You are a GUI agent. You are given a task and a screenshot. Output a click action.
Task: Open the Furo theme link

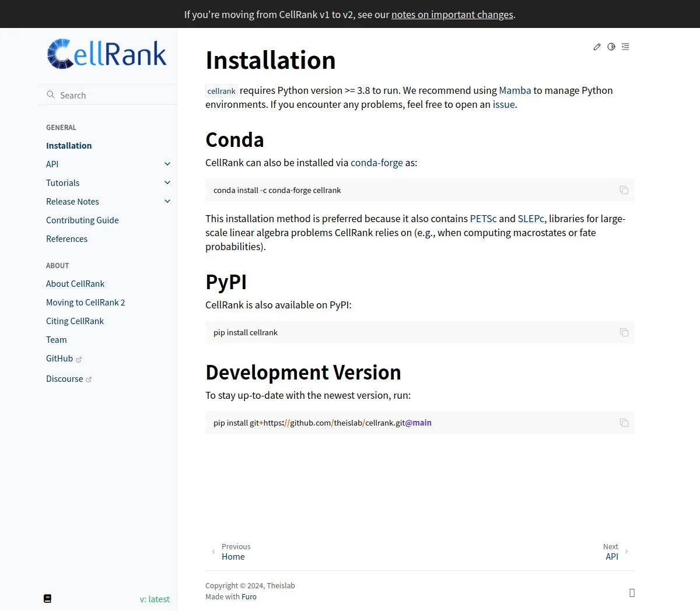coord(249,596)
